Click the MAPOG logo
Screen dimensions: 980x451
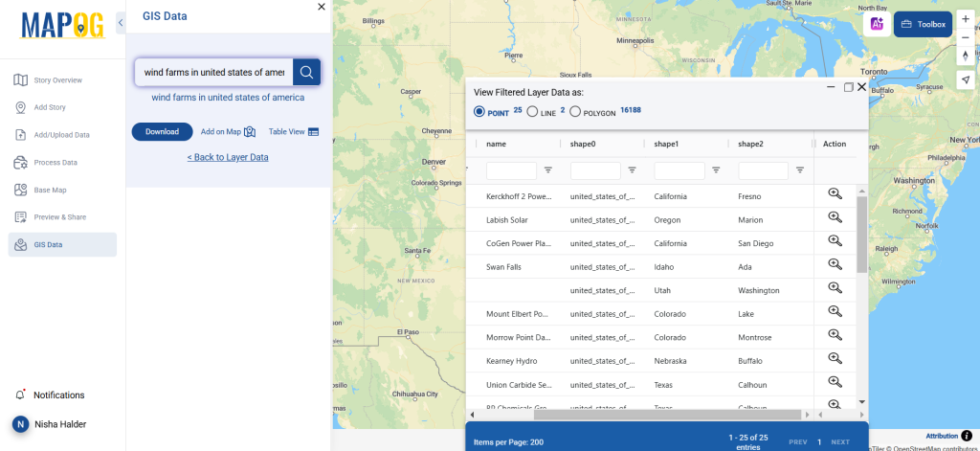coord(62,25)
